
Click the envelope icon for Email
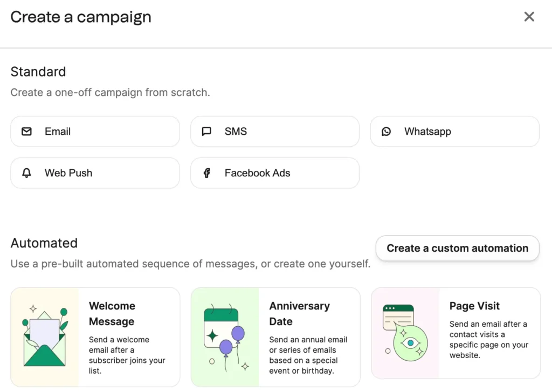click(x=27, y=132)
